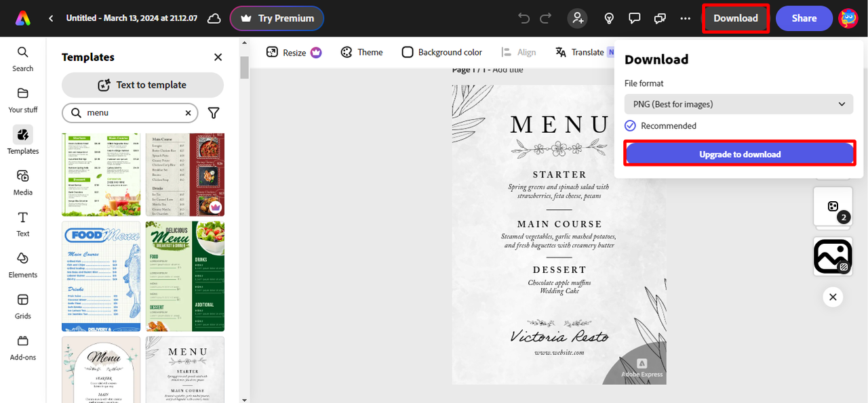Click www.website.com text on canvas
This screenshot has width=868, height=403.
559,352
